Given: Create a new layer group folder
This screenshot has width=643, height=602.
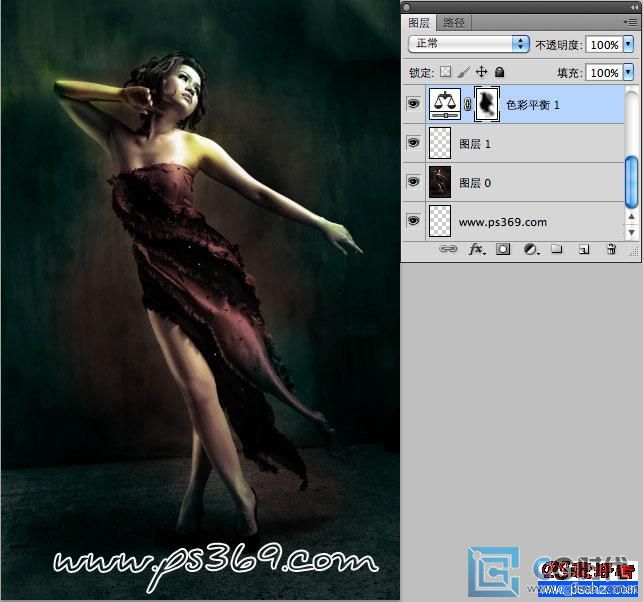Looking at the screenshot, I should tap(556, 249).
